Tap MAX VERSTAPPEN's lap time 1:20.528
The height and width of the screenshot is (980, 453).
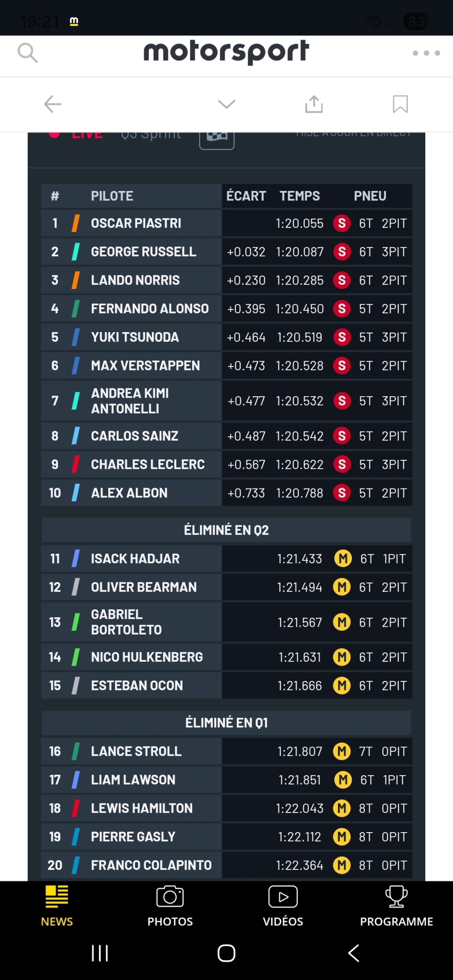point(299,366)
